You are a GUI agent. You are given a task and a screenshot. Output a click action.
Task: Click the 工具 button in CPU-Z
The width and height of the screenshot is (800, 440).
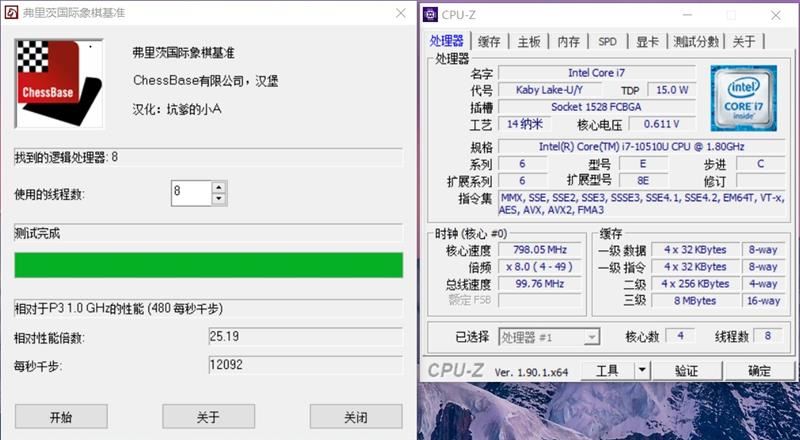608,371
